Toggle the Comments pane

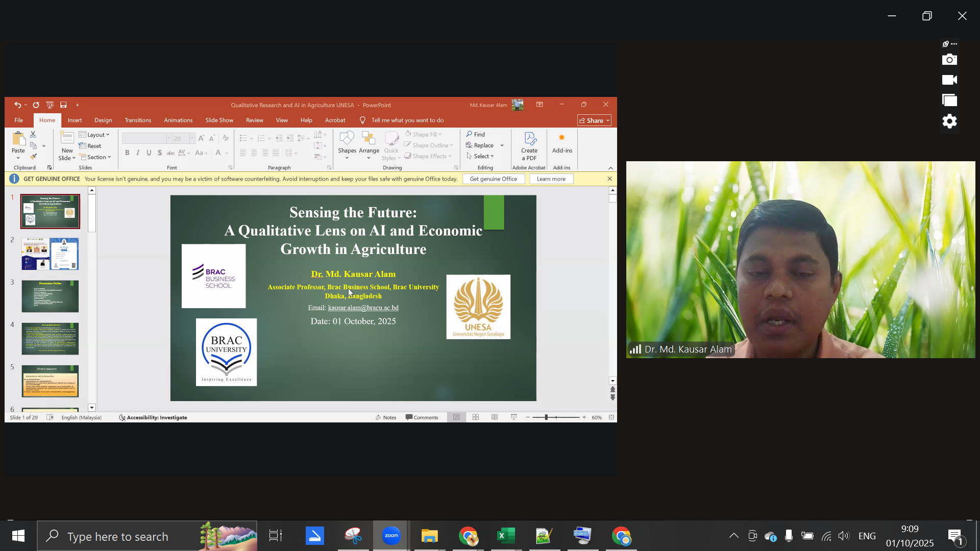422,417
